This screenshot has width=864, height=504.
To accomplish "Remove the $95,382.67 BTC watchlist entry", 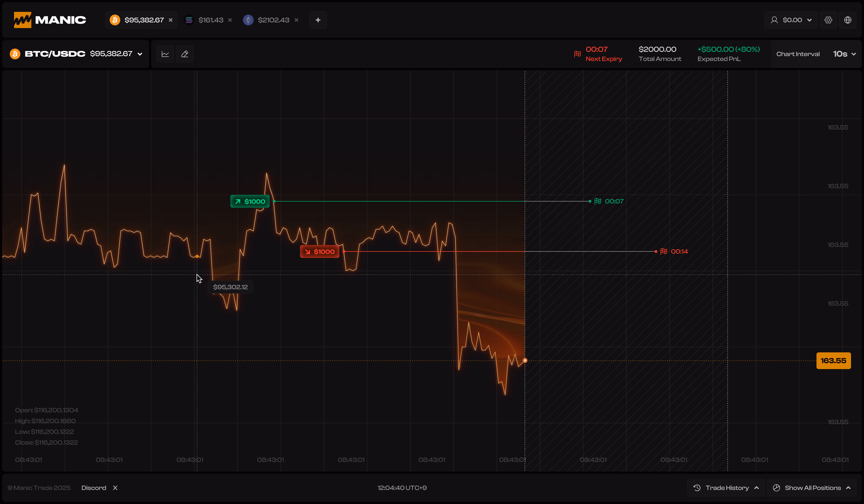I will click(x=171, y=20).
